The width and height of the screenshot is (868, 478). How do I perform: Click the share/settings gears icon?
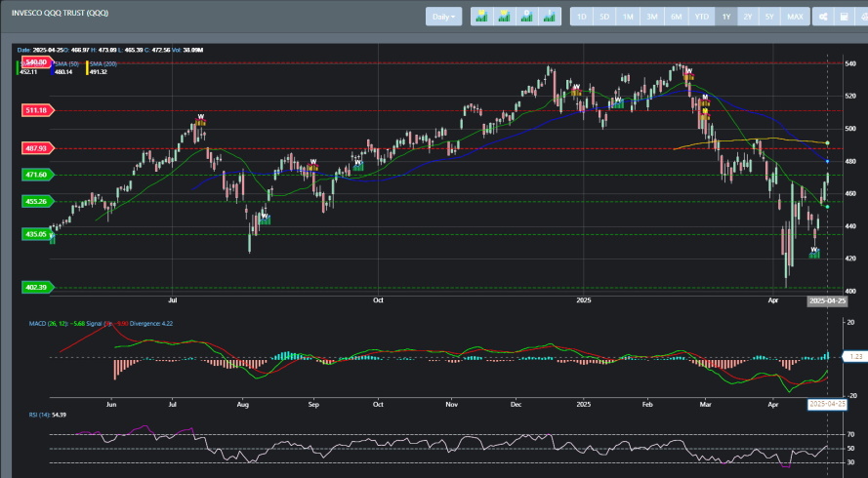coord(823,17)
